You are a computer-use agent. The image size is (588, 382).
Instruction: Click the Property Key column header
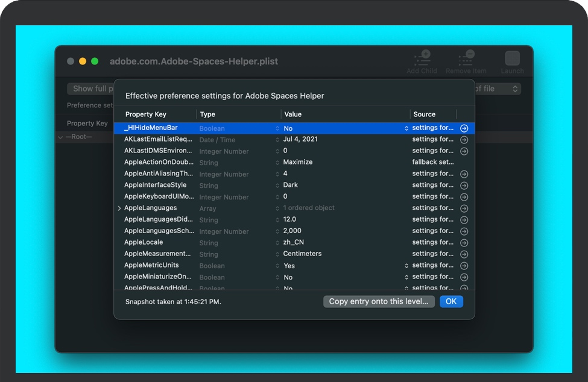(146, 114)
